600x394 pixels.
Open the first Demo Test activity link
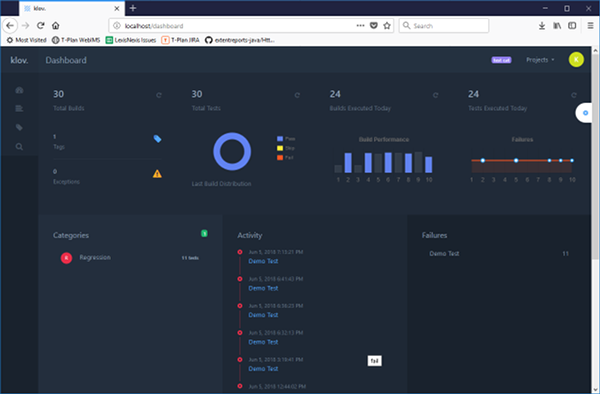coord(263,261)
